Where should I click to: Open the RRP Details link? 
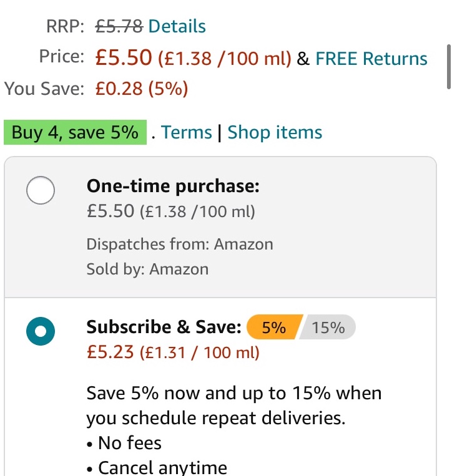pos(177,26)
